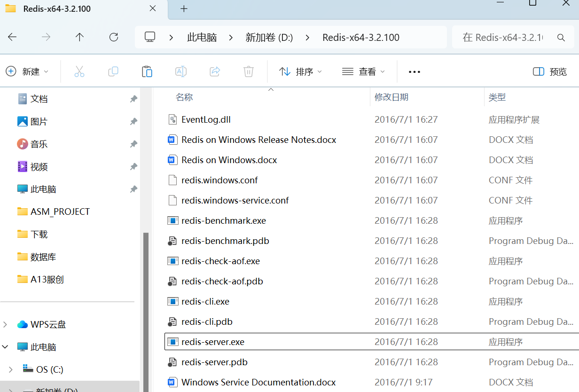Image resolution: width=579 pixels, height=392 pixels.
Task: Cut the selected file using scissors icon
Action: click(79, 71)
